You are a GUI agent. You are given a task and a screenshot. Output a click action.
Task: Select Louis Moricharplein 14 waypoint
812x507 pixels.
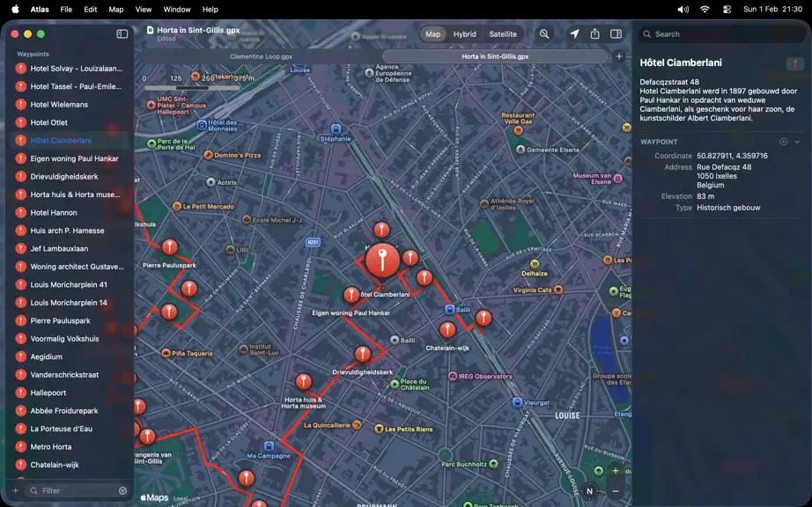(x=70, y=303)
